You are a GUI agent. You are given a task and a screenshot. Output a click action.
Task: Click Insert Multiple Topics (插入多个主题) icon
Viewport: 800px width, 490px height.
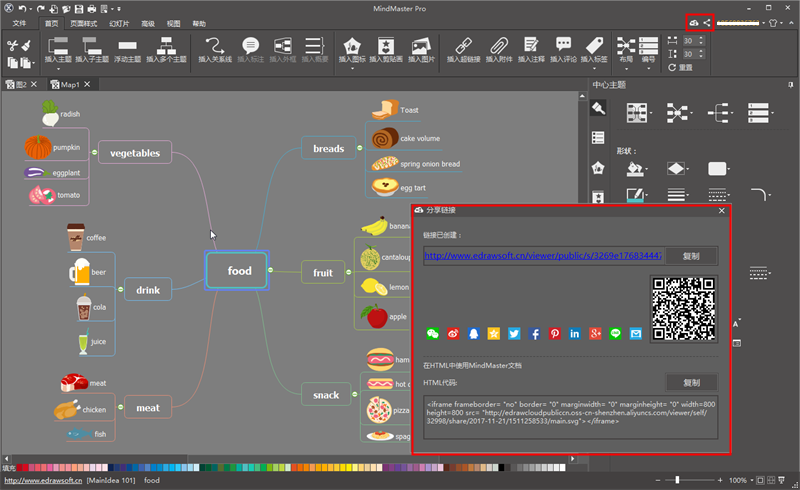click(x=166, y=46)
